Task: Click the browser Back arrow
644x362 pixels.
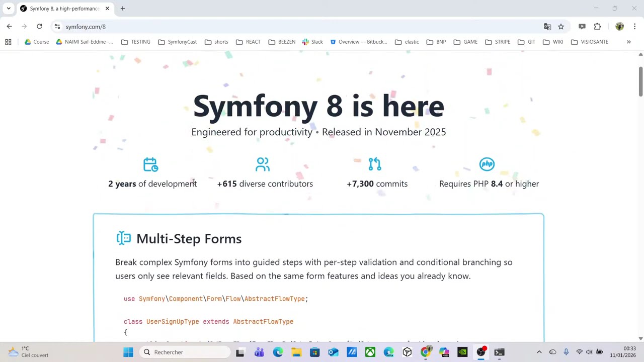Action: tap(9, 27)
